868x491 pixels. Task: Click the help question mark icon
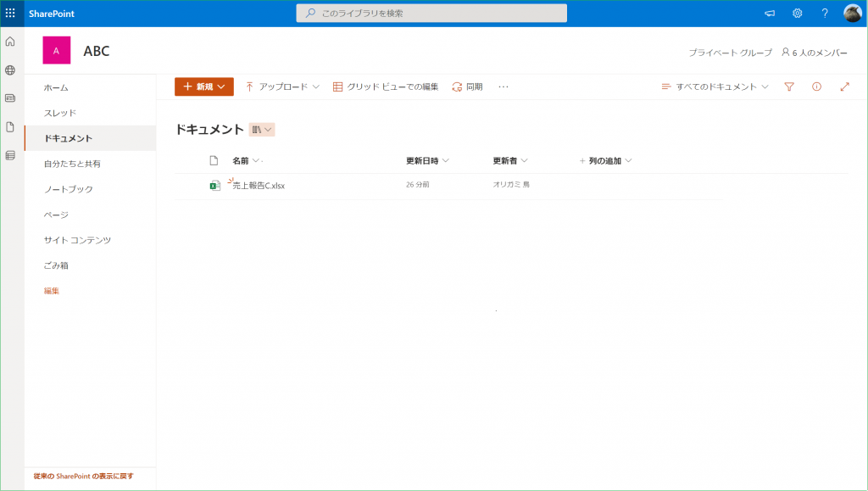825,14
